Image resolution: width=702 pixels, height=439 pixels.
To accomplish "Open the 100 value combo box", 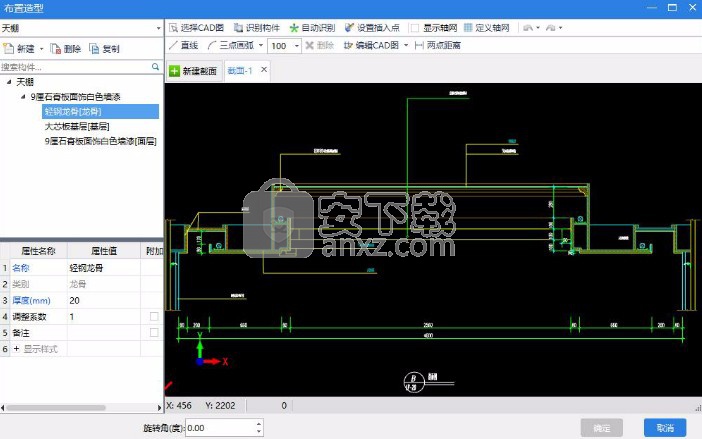I will pos(284,46).
